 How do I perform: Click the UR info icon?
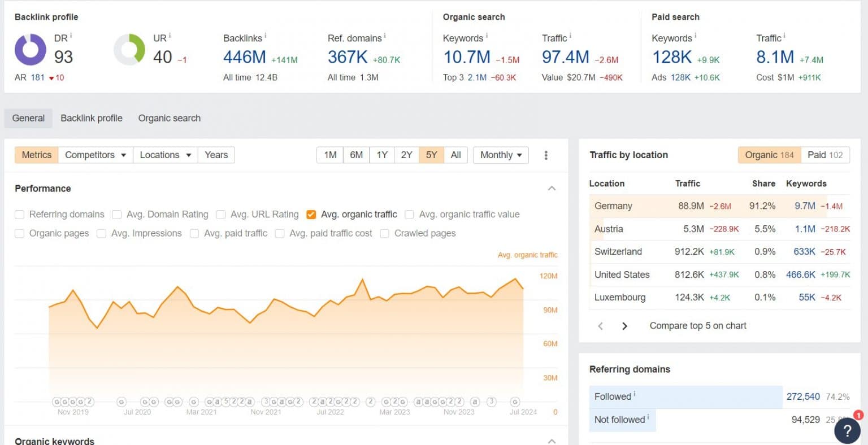(169, 34)
